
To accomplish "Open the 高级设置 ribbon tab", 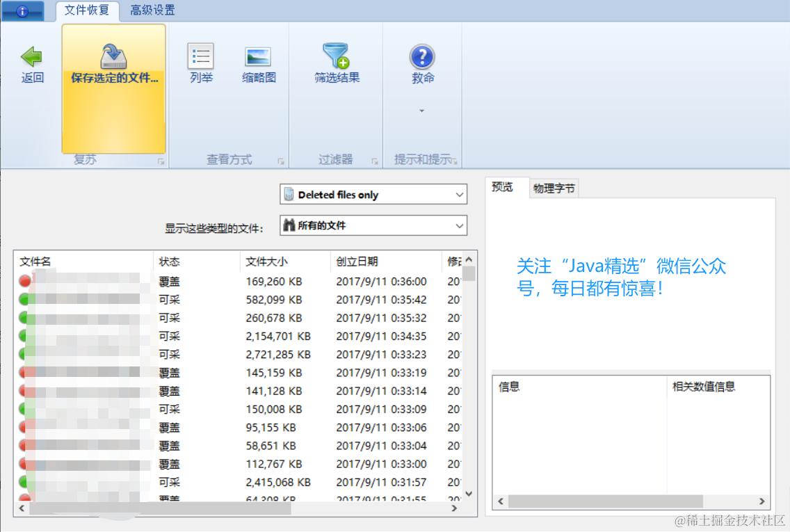I will click(x=152, y=10).
